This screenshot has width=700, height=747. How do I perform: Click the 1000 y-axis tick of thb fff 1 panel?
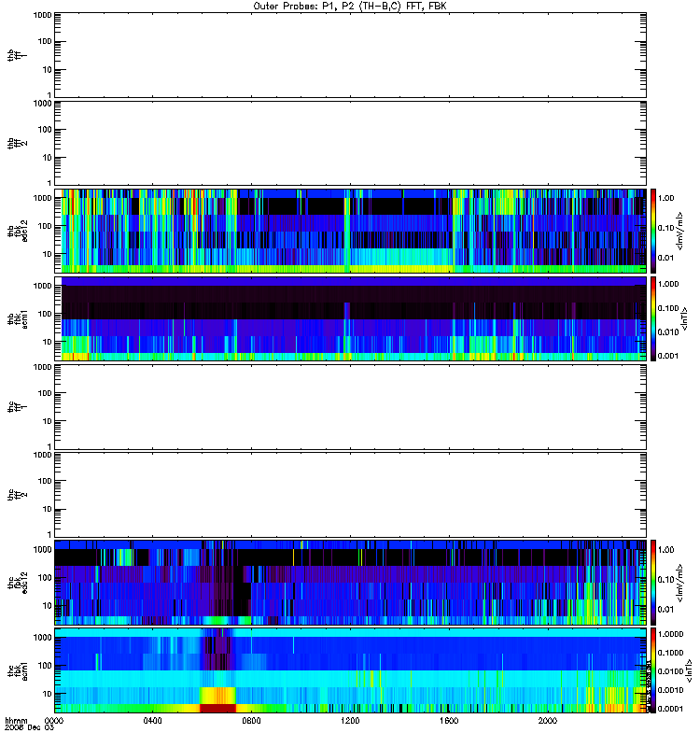[x=42, y=15]
